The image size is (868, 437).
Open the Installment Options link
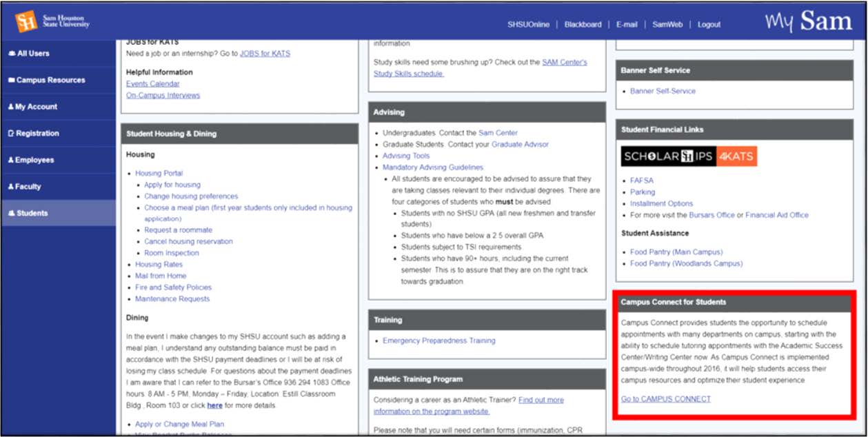pyautogui.click(x=661, y=203)
